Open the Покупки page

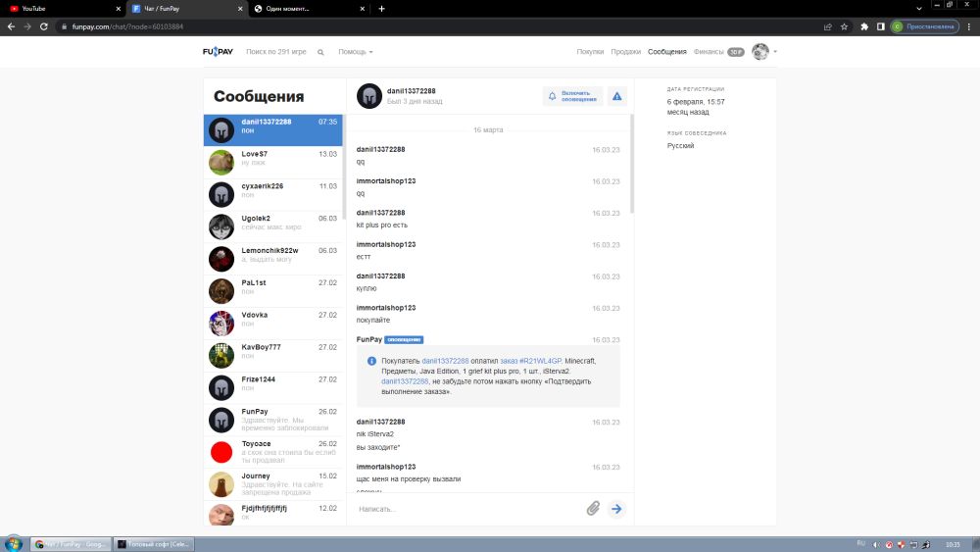click(x=590, y=52)
